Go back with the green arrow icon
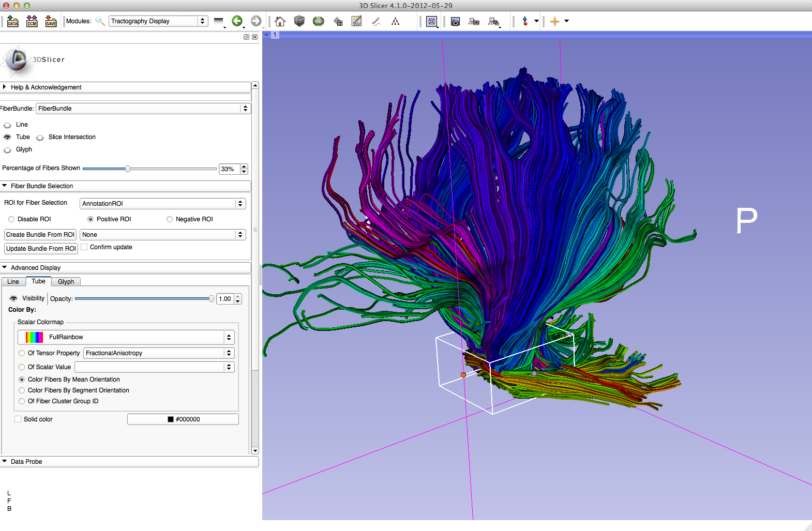Screen dimensions: 812x531 tap(237, 21)
